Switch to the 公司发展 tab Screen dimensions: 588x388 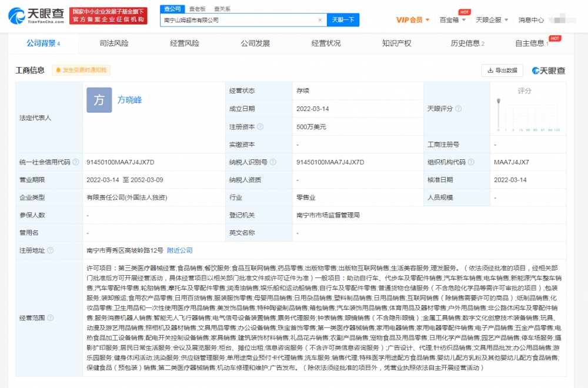[x=255, y=44]
